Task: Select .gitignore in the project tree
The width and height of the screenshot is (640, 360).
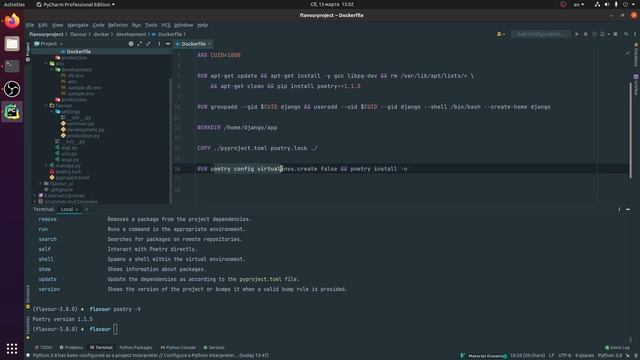Action: pos(61,190)
